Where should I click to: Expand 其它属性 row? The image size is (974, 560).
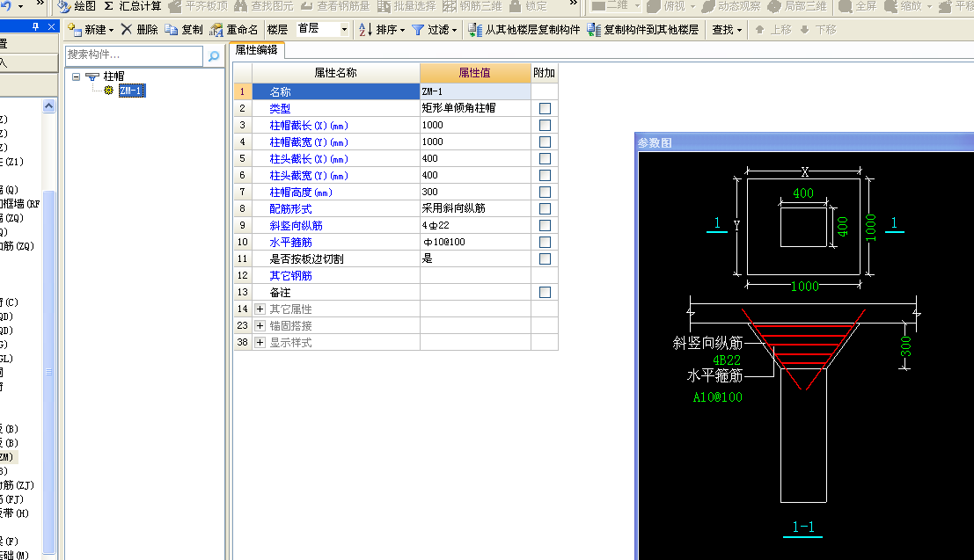(x=260, y=309)
